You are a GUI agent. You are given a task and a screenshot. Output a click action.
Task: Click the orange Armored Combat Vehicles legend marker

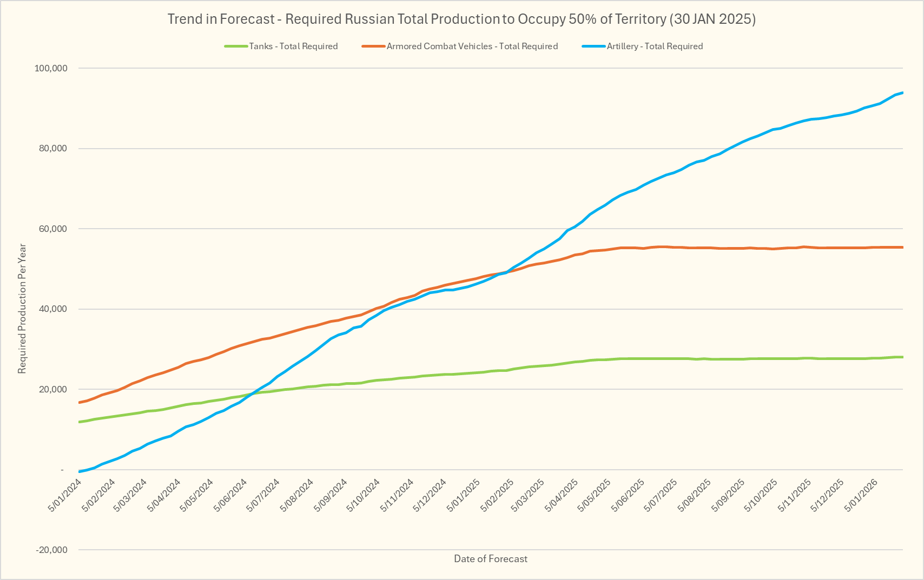coord(373,46)
